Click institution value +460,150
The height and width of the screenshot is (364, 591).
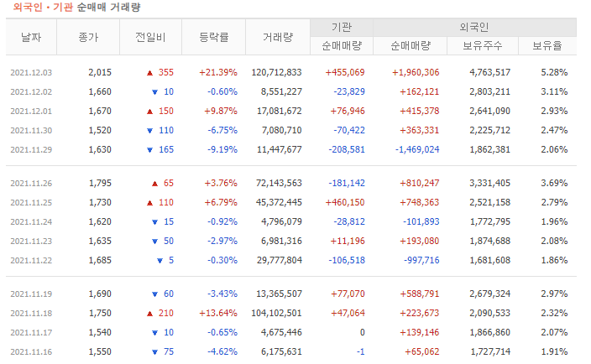(345, 202)
